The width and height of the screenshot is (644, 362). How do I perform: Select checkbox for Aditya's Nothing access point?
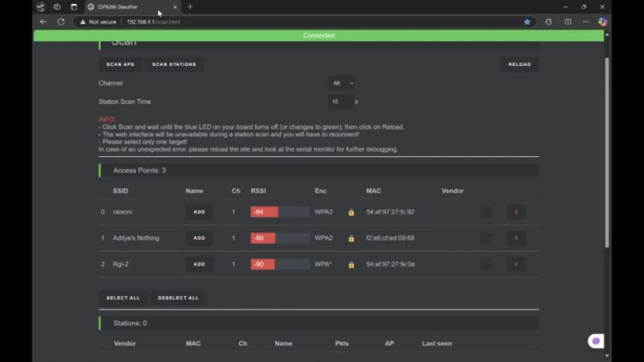point(485,238)
